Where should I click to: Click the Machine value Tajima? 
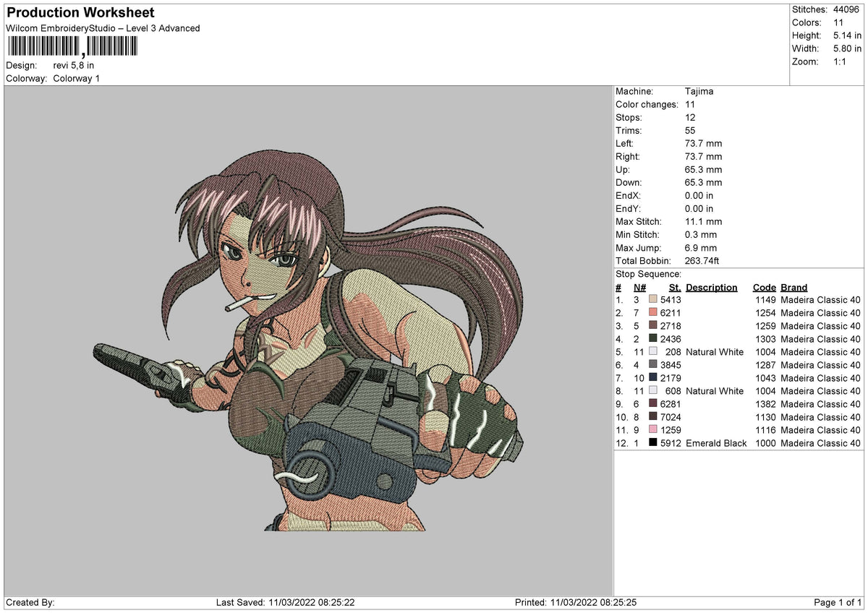(699, 92)
